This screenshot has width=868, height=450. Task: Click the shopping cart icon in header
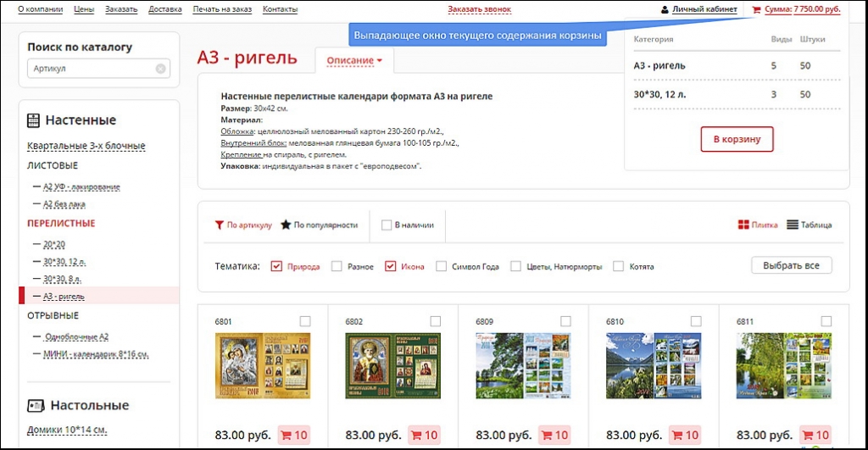click(756, 9)
